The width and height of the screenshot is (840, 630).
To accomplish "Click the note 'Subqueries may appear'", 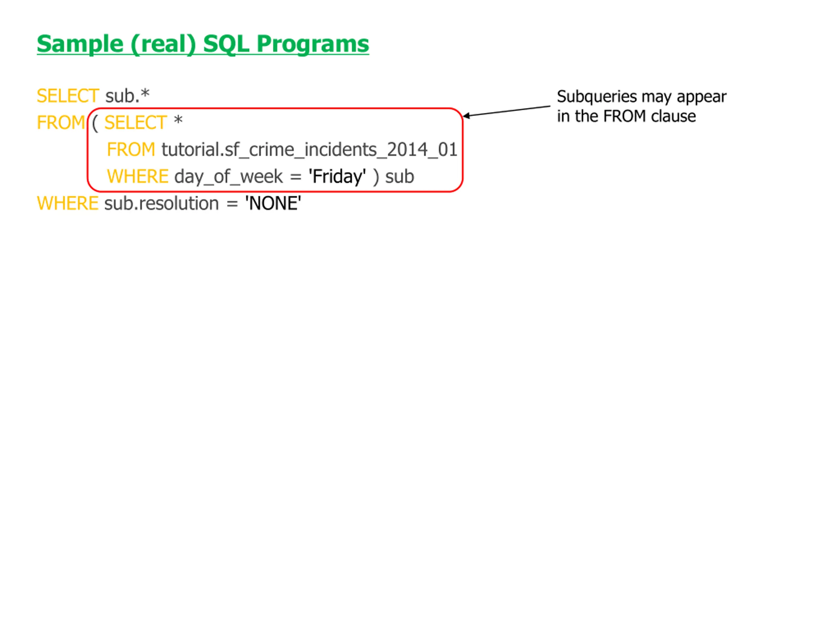I will tap(641, 97).
